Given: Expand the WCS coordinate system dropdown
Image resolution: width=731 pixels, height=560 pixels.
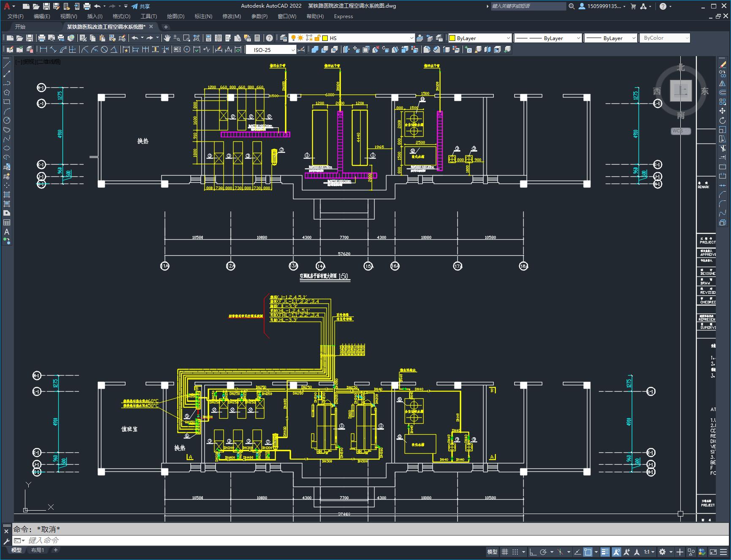Looking at the screenshot, I should [x=681, y=131].
